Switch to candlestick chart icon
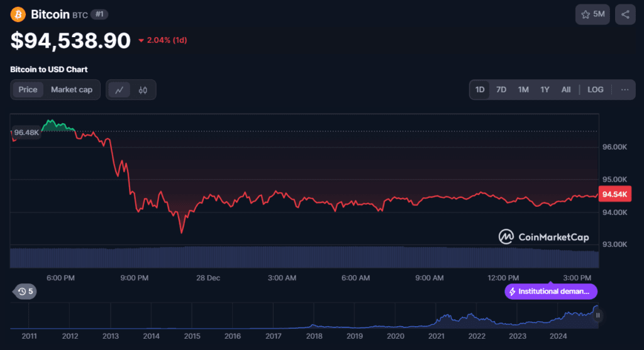The width and height of the screenshot is (644, 350). tap(143, 90)
